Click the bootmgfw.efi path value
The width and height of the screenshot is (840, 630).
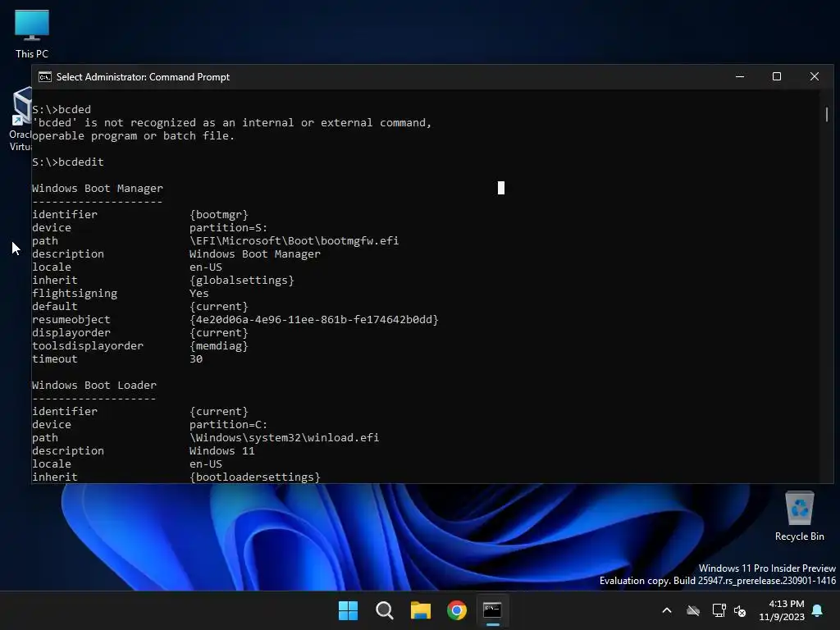tap(294, 240)
